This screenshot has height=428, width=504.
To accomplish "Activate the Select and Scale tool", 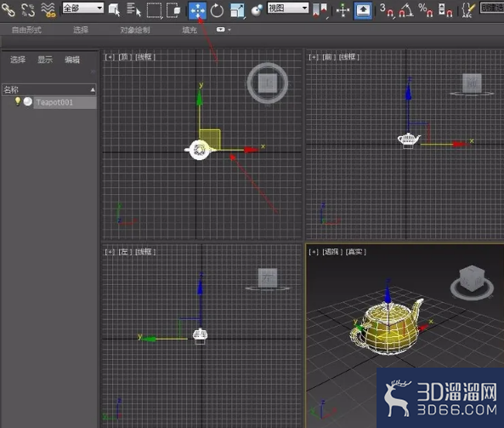I will [237, 10].
